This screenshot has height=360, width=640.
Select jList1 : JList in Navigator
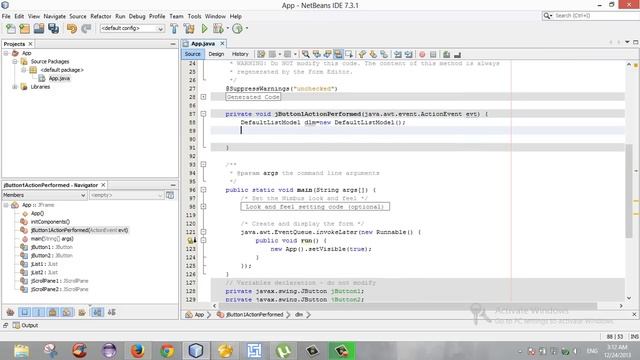[44, 264]
